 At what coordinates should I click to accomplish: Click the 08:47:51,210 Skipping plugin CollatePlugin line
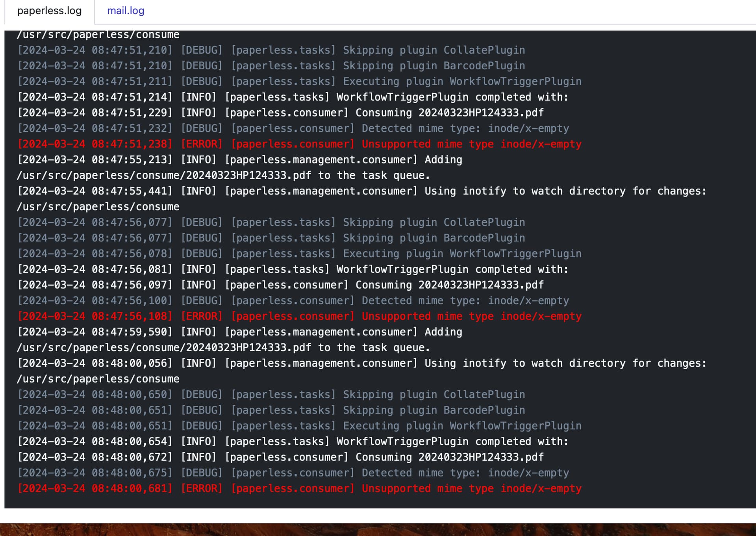tap(271, 50)
